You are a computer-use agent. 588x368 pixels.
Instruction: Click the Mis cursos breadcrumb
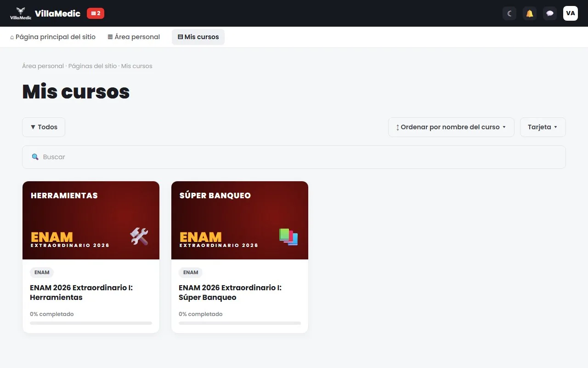pos(136,66)
